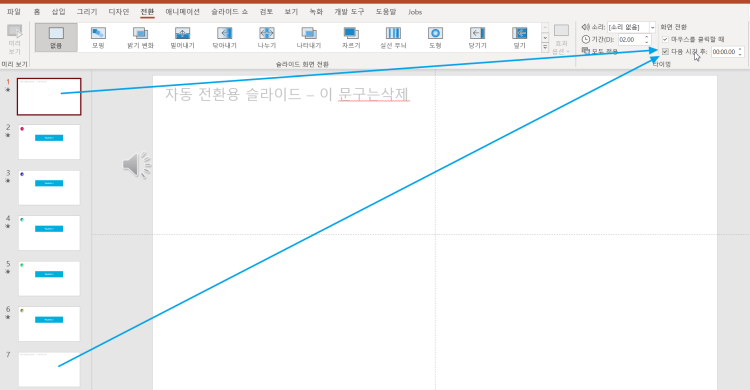750x390 pixels.
Task: Increase the 다음 시간 후 time value
Action: point(740,49)
